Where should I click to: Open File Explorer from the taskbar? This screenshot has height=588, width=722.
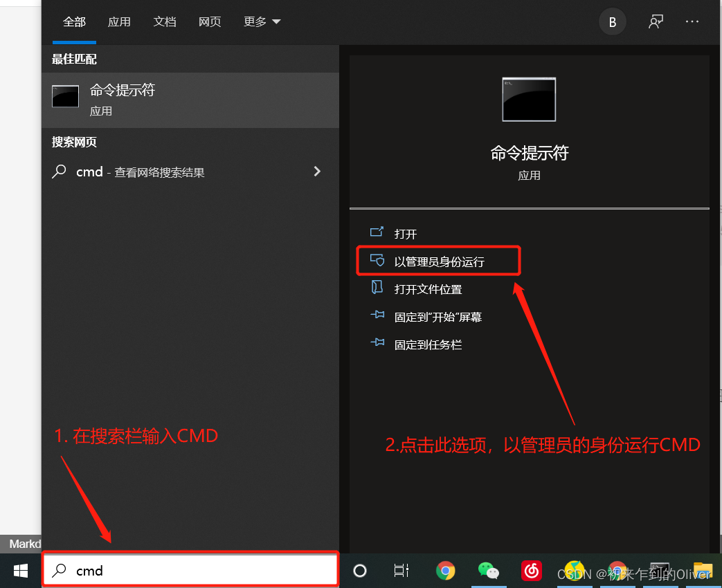point(703,571)
